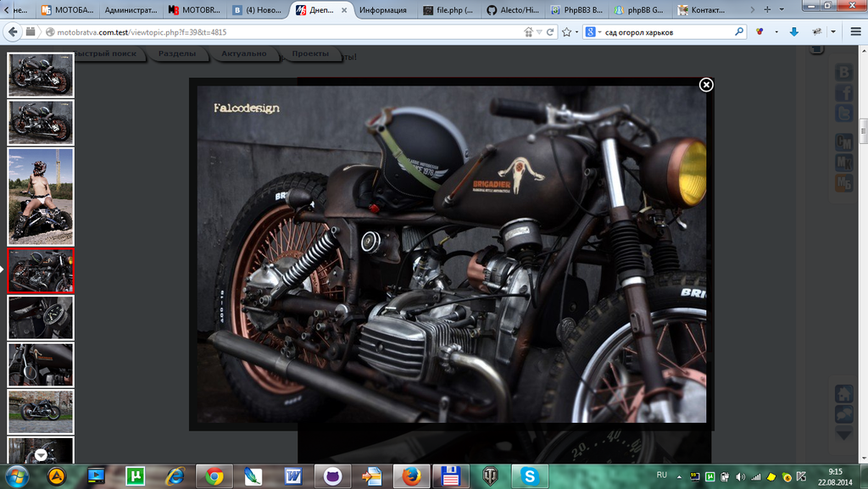
Task: Switch to the PhpBB3 browser tab
Action: coord(577,10)
